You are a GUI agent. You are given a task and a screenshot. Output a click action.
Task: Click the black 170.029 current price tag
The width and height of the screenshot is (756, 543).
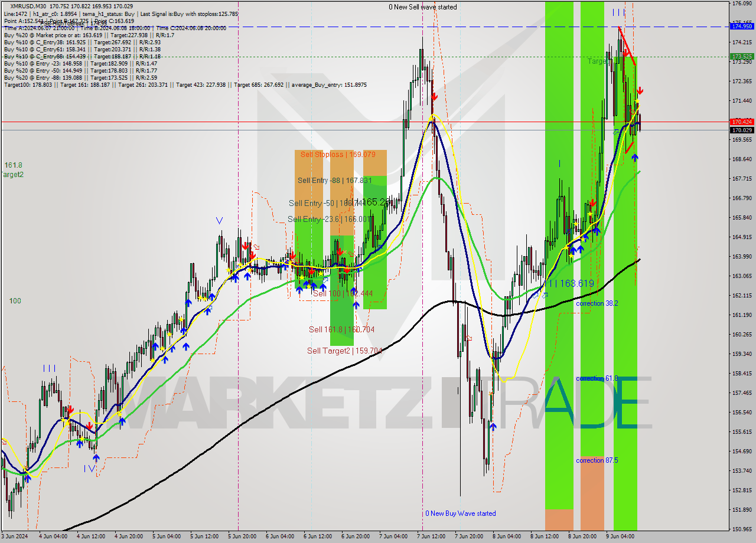742,130
